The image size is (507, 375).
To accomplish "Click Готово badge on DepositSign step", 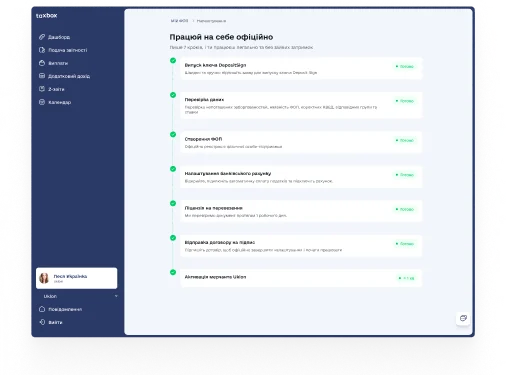I will 405,66.
